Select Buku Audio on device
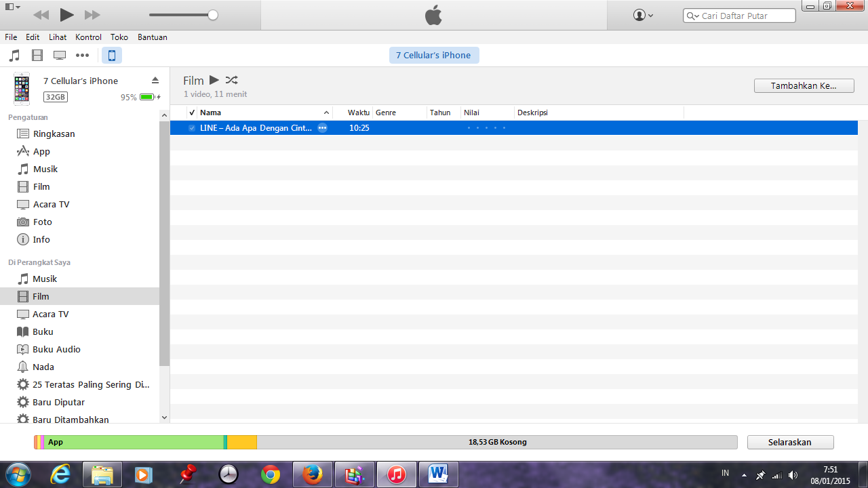Viewport: 868px width, 488px height. [x=48, y=349]
